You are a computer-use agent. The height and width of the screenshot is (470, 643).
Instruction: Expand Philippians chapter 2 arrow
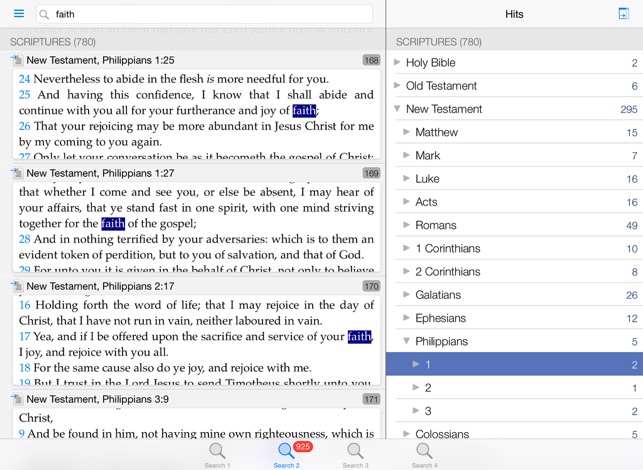pos(416,387)
